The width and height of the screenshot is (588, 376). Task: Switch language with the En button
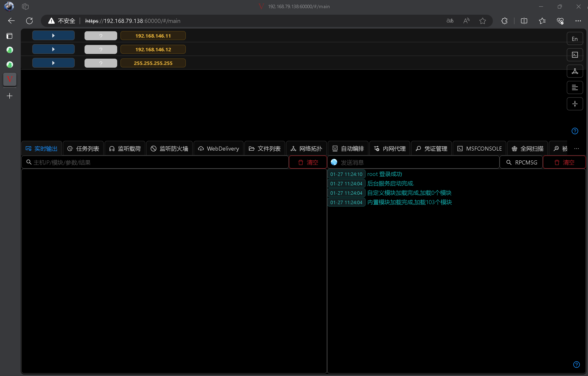coord(575,39)
